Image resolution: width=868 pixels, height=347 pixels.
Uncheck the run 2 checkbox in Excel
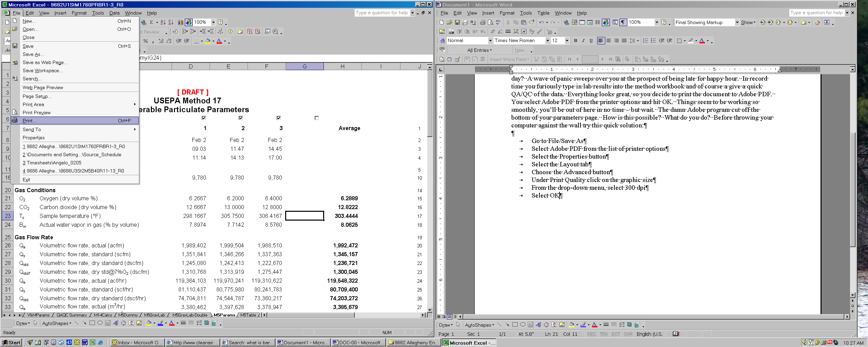(241, 118)
